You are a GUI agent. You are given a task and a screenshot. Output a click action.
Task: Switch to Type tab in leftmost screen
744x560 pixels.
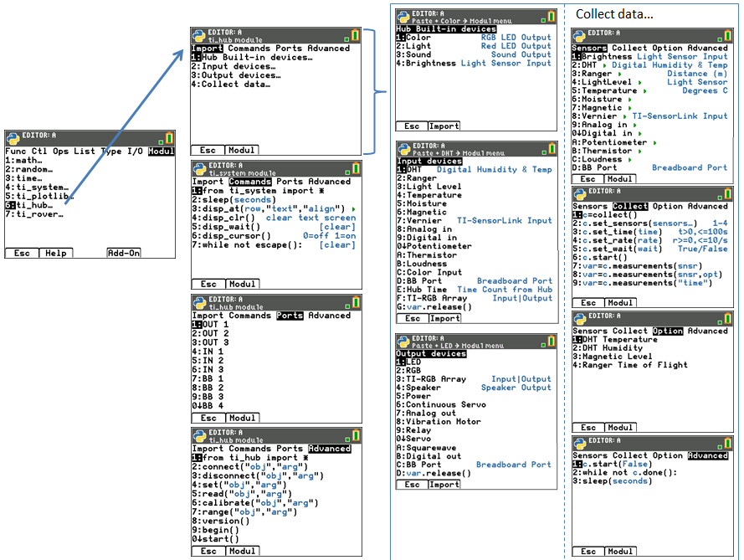[111, 152]
